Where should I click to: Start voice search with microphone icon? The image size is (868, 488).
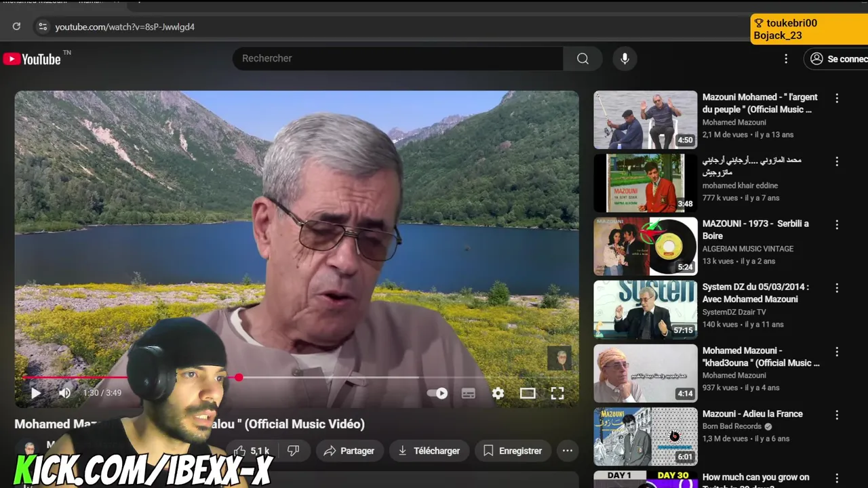(625, 58)
